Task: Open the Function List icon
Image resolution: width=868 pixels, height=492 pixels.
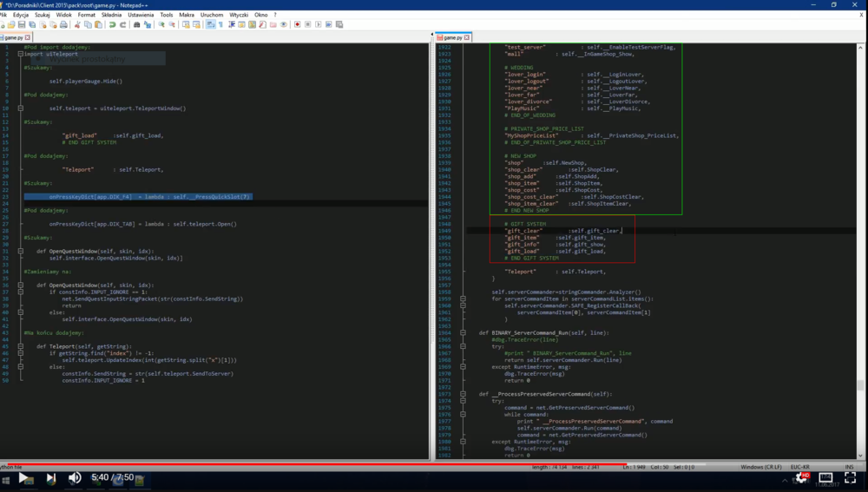Action: tap(262, 24)
